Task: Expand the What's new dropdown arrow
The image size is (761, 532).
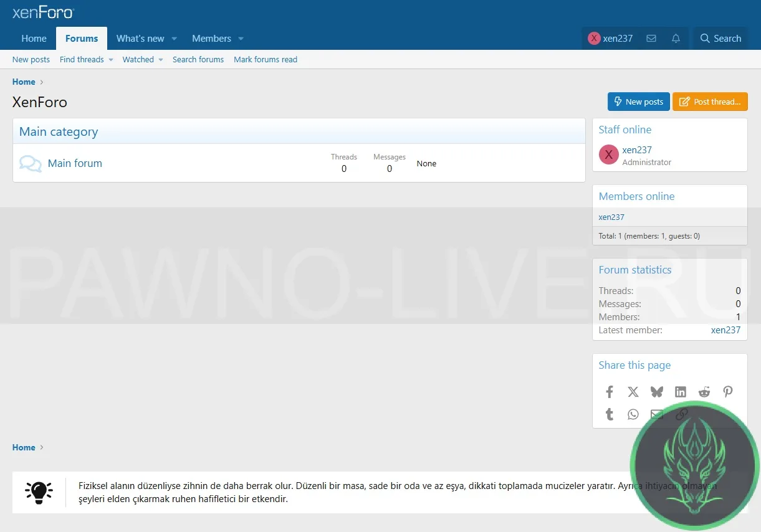Action: click(x=175, y=39)
